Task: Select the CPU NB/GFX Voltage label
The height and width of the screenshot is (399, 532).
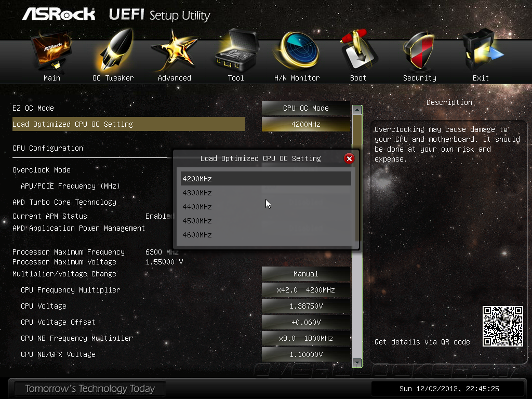Action: pos(58,354)
